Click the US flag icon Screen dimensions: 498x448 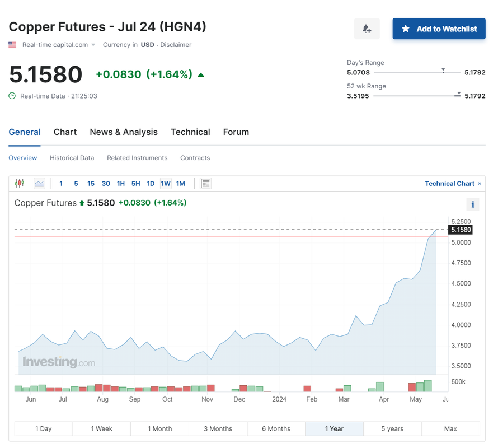(12, 45)
